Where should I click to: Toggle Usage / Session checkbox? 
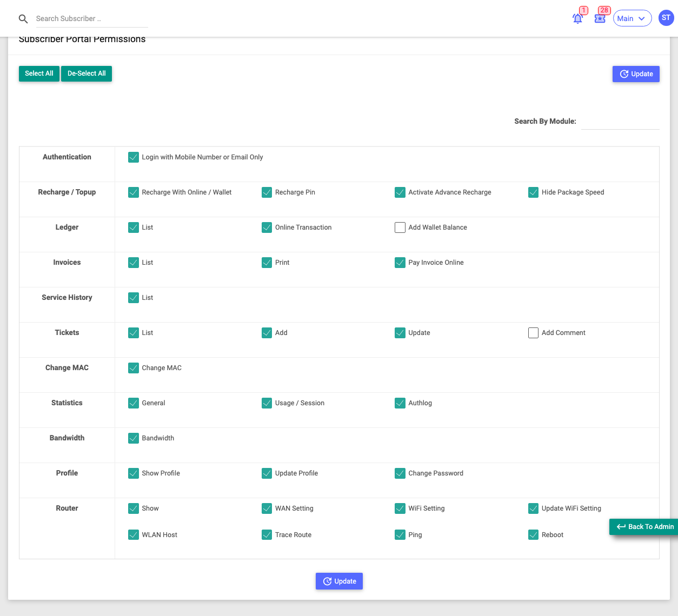click(x=267, y=403)
